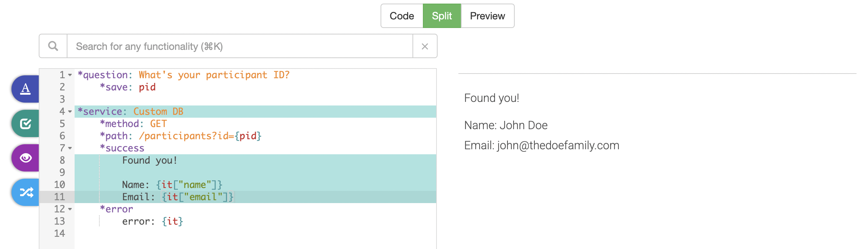Click the '*method: GET' line

(x=133, y=124)
